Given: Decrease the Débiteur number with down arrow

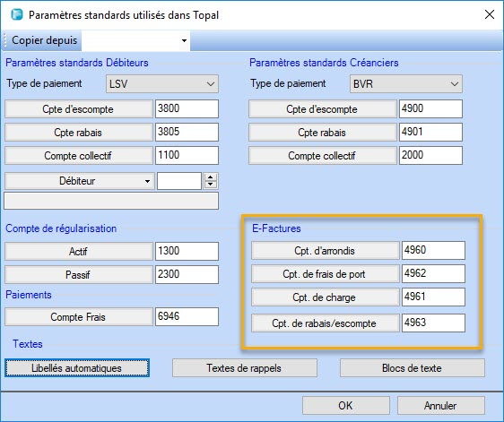Looking at the screenshot, I should point(211,185).
